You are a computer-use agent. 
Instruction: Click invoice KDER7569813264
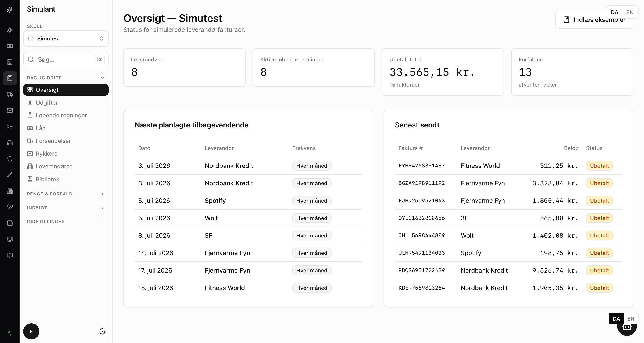(x=422, y=288)
